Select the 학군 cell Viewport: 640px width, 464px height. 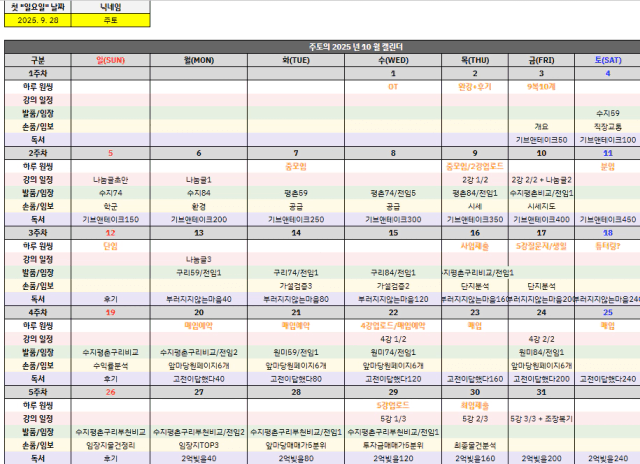[111, 206]
